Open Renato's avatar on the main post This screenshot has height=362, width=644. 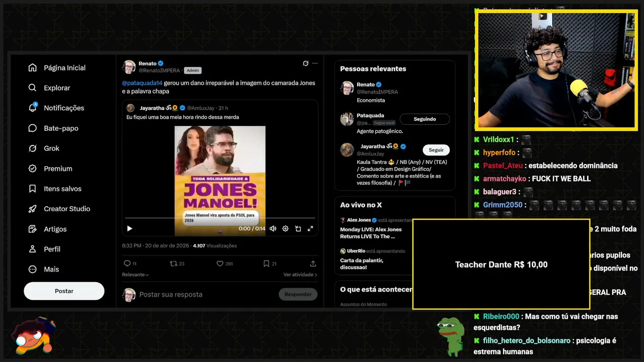[x=129, y=67]
